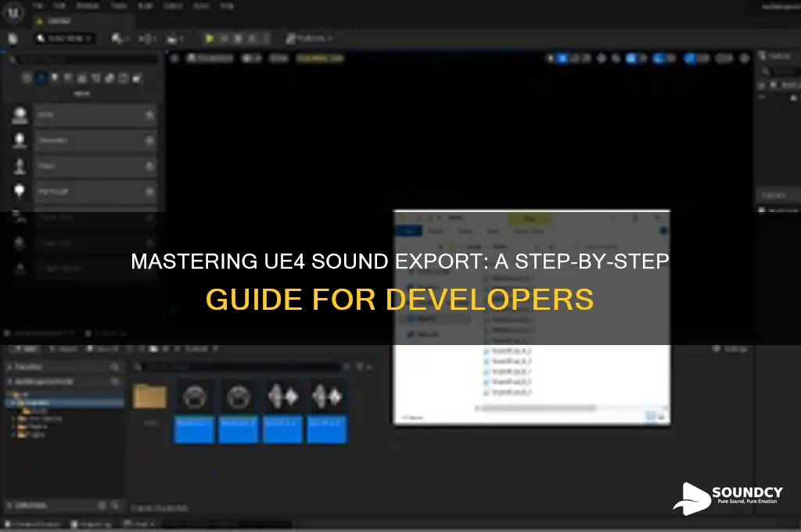The height and width of the screenshot is (532, 801).
Task: Select the Point Light bulb icon
Action: pyautogui.click(x=20, y=191)
